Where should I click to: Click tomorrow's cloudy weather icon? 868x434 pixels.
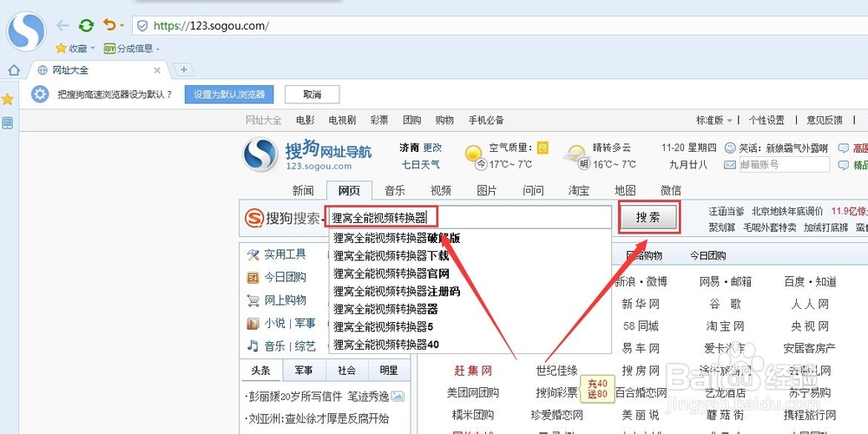tap(575, 153)
